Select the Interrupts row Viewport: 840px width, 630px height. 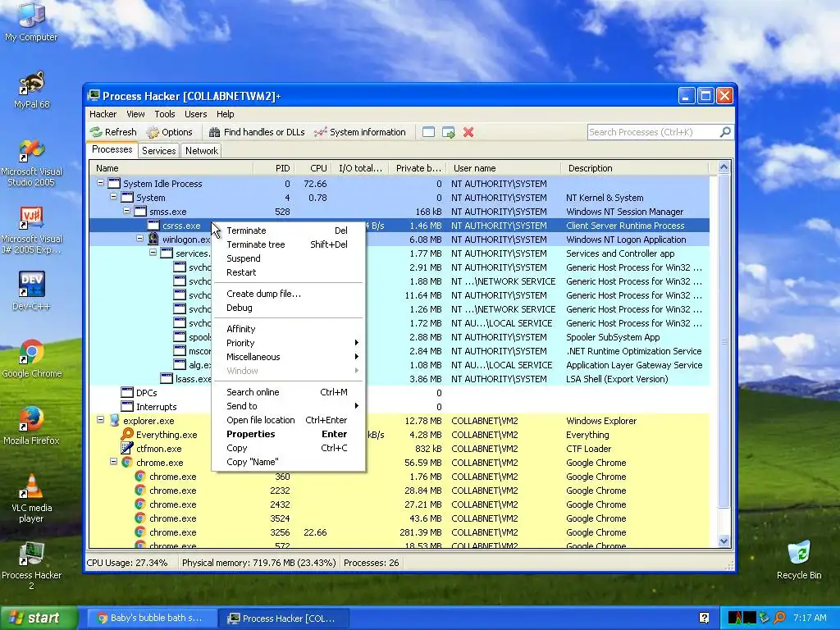pyautogui.click(x=399, y=407)
